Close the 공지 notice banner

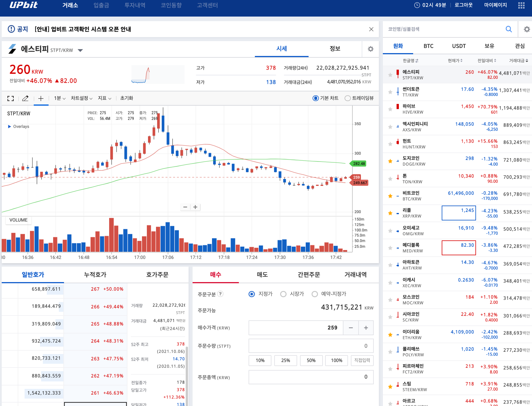coord(371,29)
